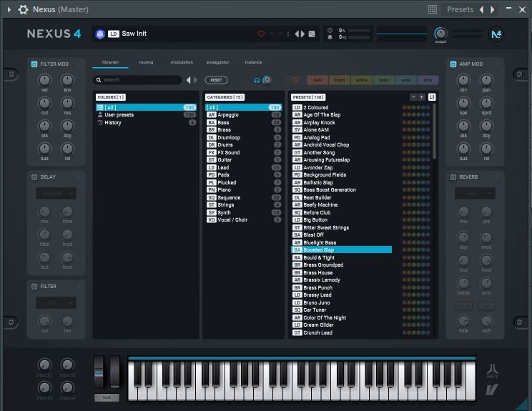Click the N4 logo button
The image size is (532, 411).
[x=496, y=34]
